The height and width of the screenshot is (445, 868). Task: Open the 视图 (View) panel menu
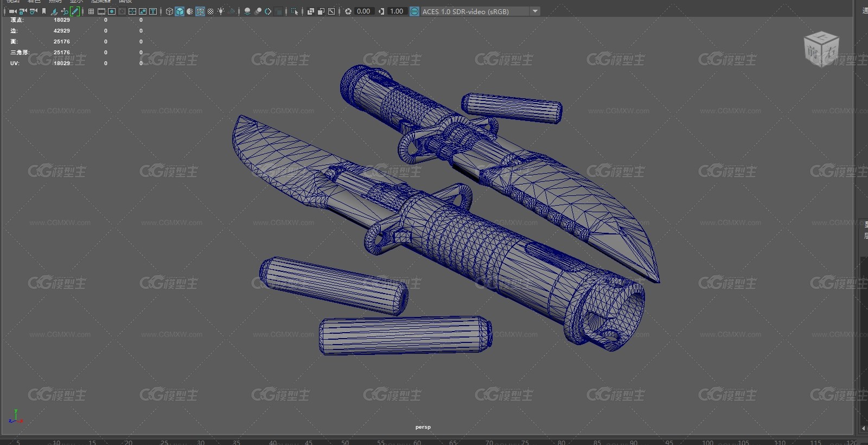tap(13, 2)
